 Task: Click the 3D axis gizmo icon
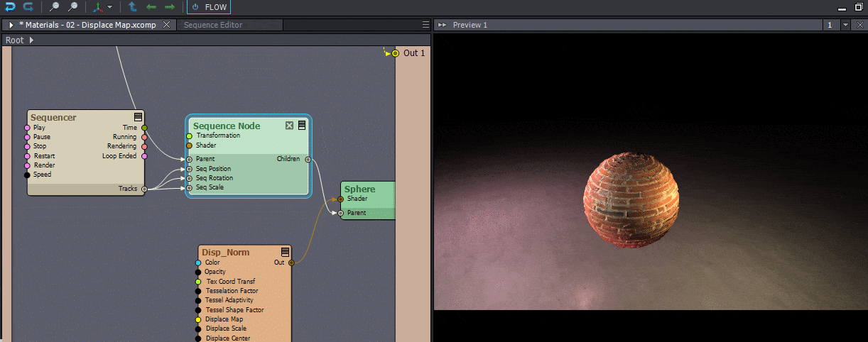(97, 7)
